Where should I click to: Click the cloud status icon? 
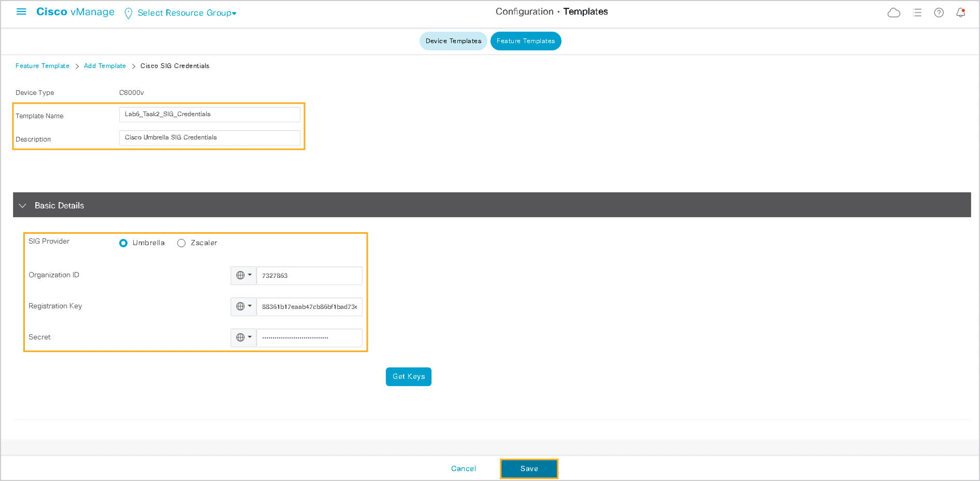[x=893, y=13]
